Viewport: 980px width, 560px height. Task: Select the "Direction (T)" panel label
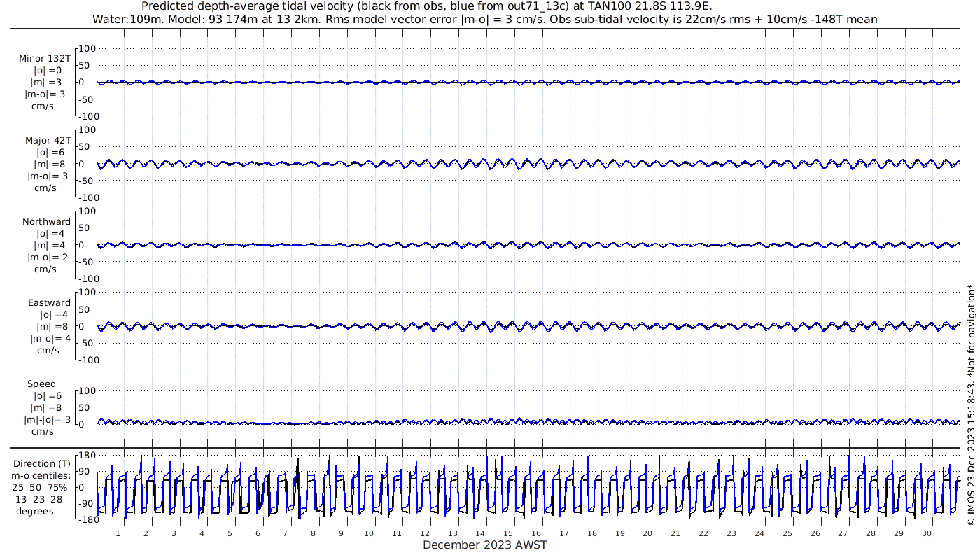(x=42, y=464)
